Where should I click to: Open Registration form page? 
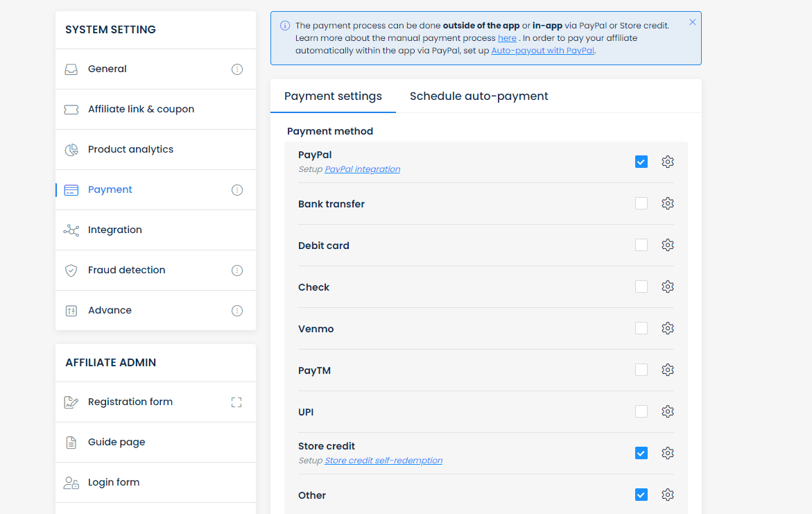(155, 402)
